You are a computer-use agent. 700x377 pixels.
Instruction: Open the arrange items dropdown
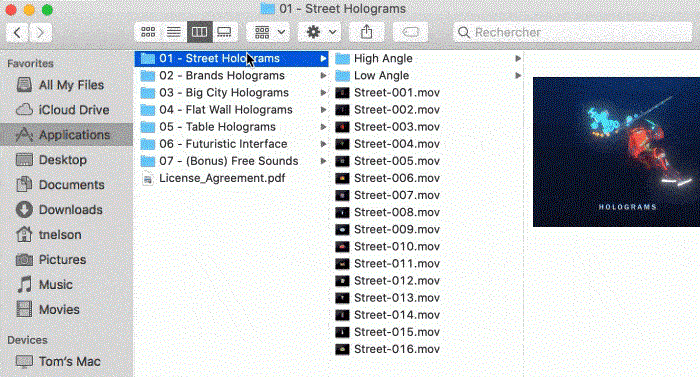(x=269, y=32)
